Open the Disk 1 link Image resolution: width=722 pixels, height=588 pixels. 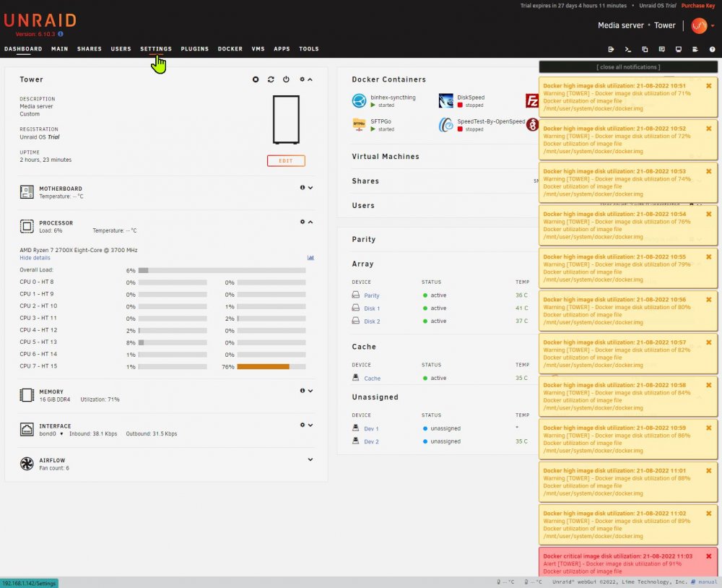372,308
